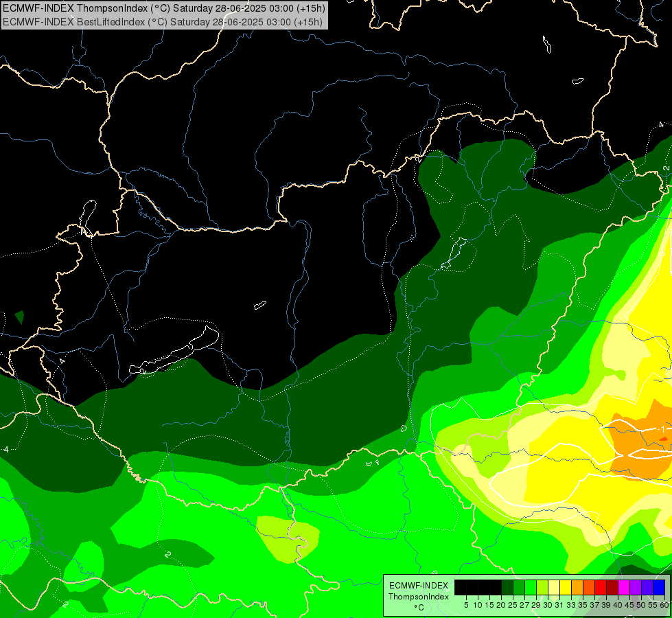Screen dimensions: 672x618
Task: Click the 'ThompsonIndex' label inside the legend
Action: coord(418,597)
